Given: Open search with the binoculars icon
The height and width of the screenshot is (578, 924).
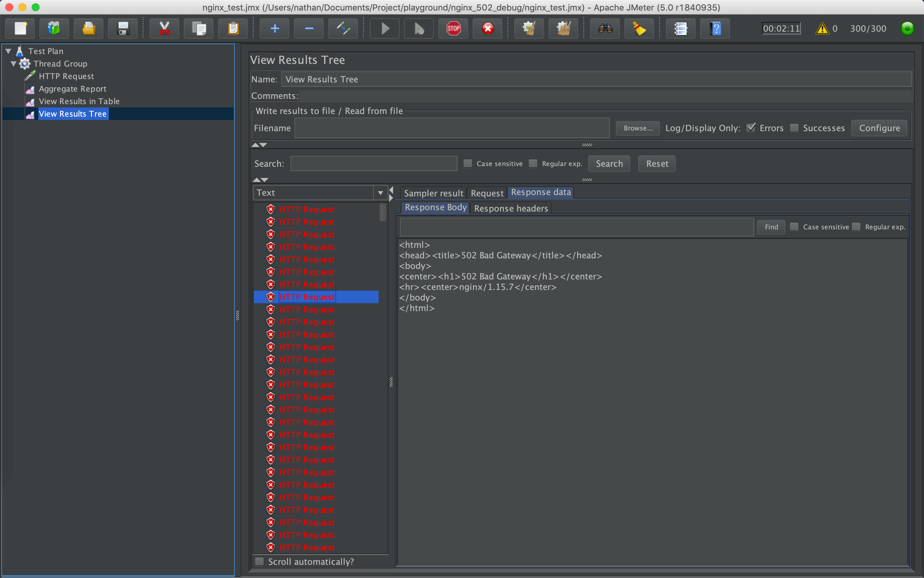Looking at the screenshot, I should point(604,28).
